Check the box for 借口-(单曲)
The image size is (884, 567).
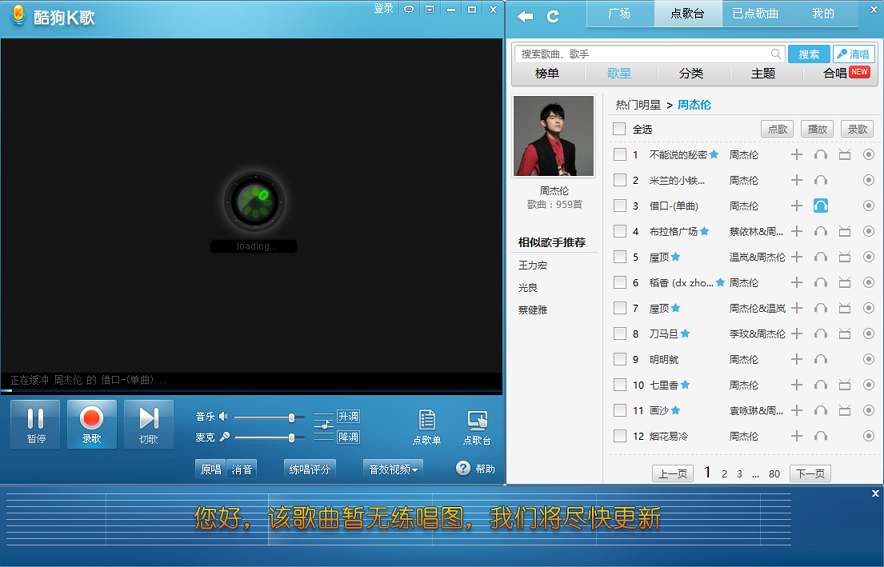[620, 206]
